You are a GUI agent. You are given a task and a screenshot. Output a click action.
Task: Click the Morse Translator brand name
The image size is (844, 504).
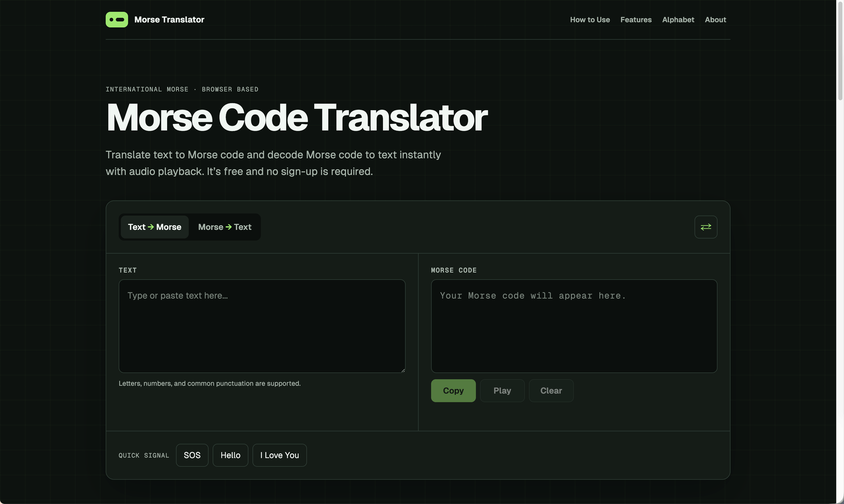coord(169,20)
